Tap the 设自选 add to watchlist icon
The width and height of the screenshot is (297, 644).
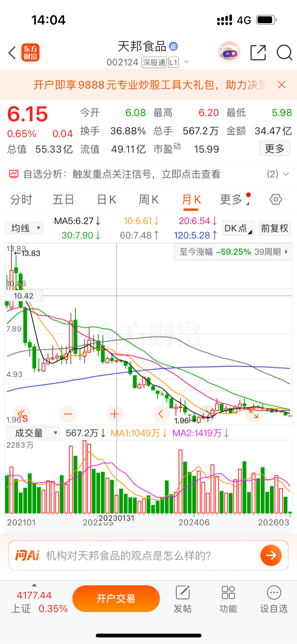pyautogui.click(x=274, y=592)
